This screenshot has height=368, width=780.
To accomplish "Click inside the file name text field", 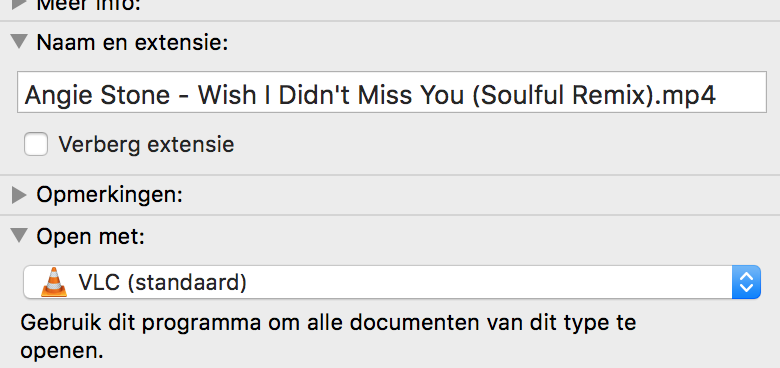I will 392,92.
